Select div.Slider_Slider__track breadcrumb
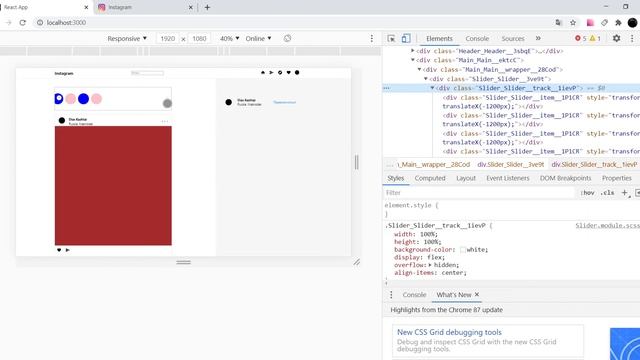The width and height of the screenshot is (640, 360). pyautogui.click(x=594, y=164)
